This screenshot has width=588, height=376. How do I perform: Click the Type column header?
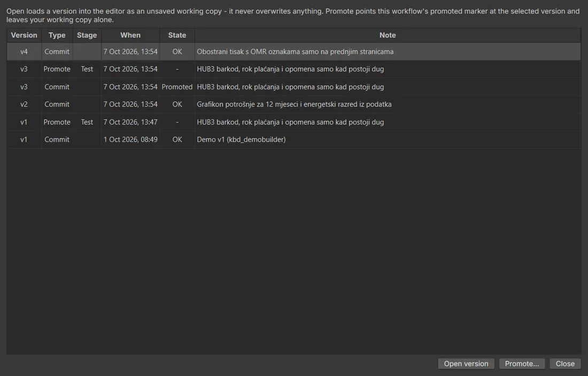tap(57, 35)
